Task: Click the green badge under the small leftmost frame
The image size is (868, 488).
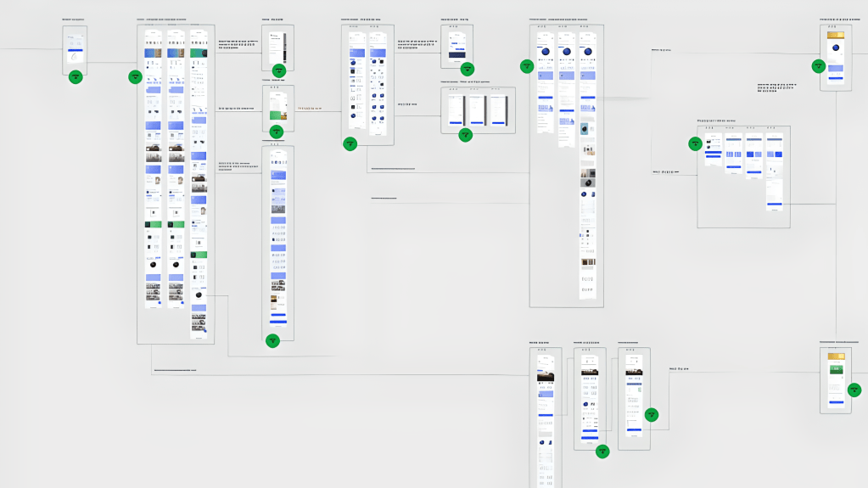Action: click(x=76, y=76)
